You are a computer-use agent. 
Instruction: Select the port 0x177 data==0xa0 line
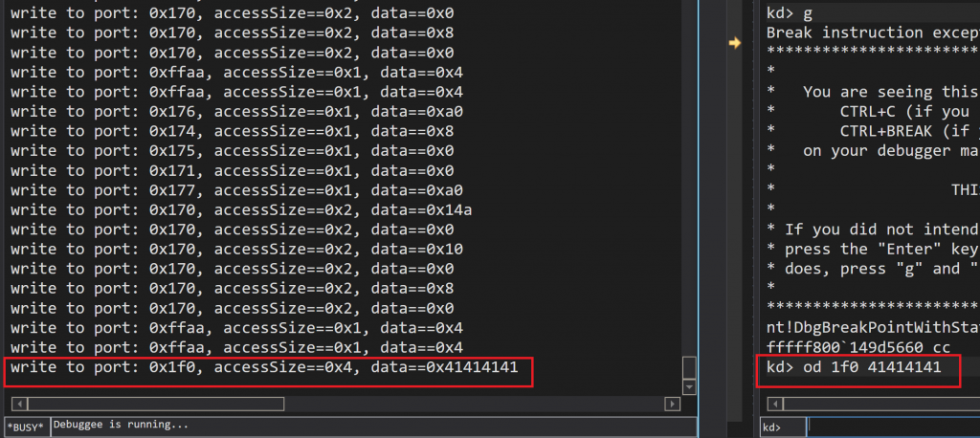click(x=237, y=190)
